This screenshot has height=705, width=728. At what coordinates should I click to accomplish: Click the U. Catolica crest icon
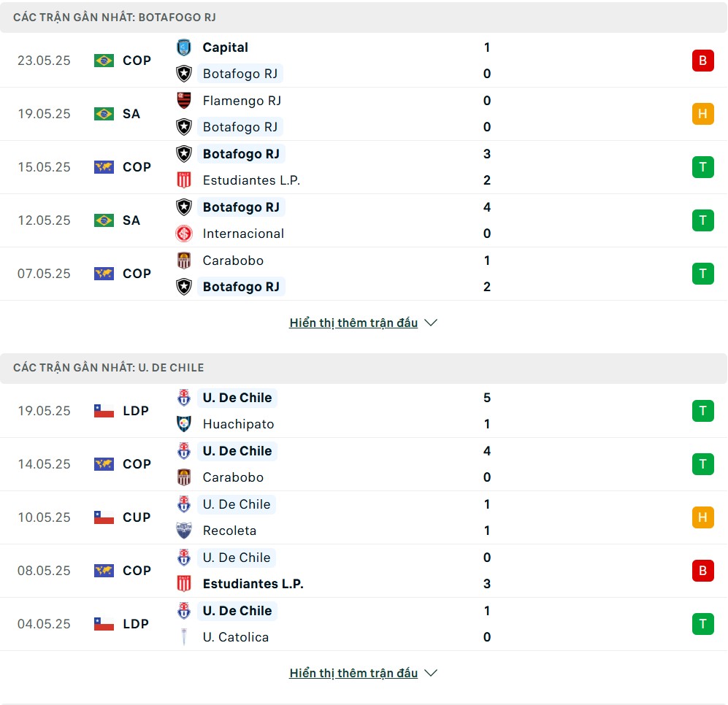(184, 637)
